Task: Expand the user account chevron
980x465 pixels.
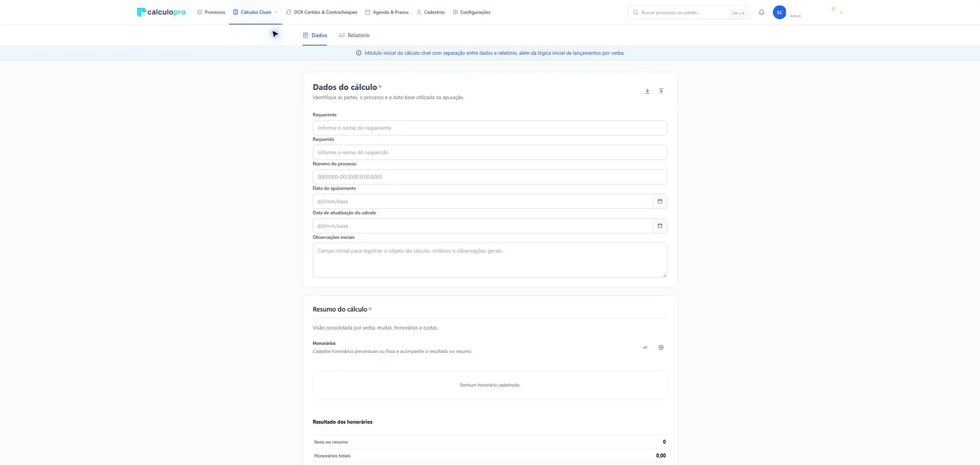Action: (841, 12)
